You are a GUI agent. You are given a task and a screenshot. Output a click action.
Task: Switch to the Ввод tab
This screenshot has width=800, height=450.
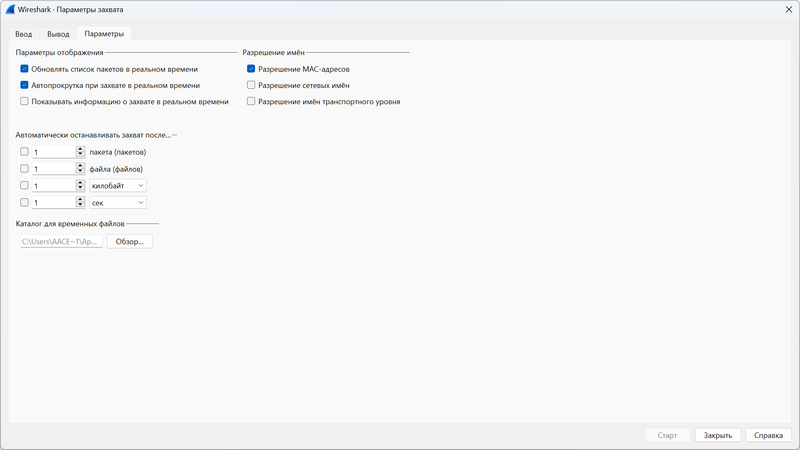[23, 34]
